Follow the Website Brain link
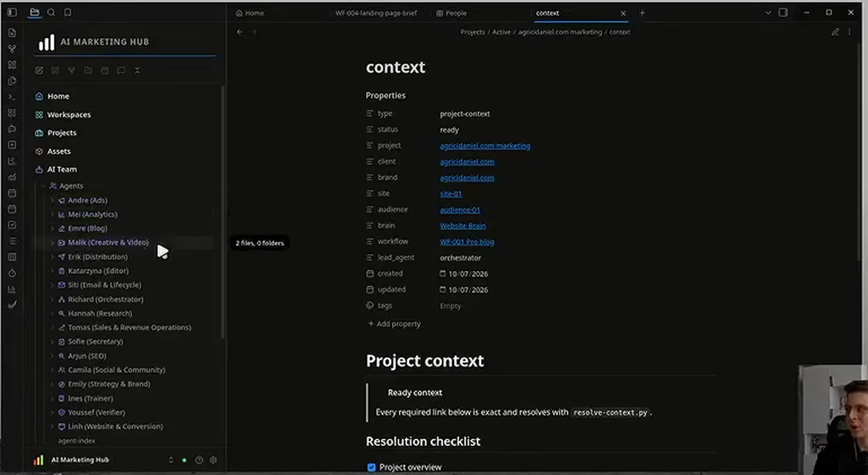868x475 pixels. [x=462, y=226]
